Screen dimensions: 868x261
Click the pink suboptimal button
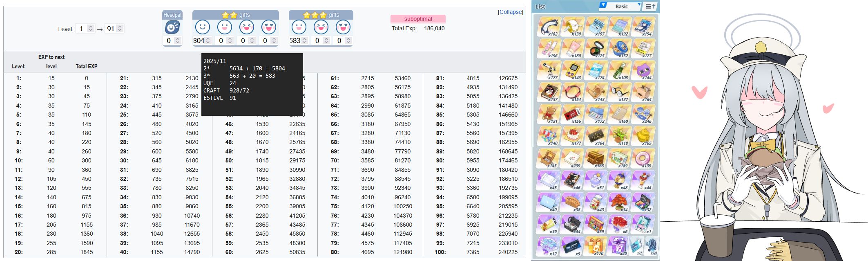click(418, 19)
